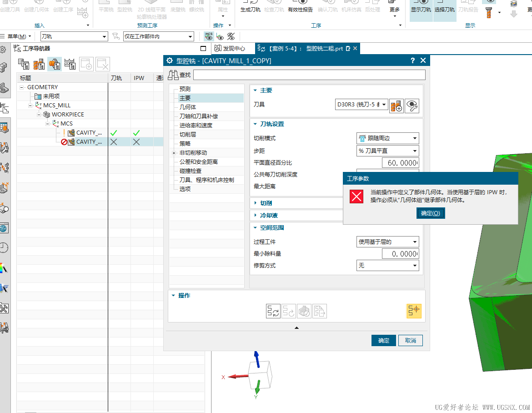Click the 最小除料量 value field

pos(400,254)
